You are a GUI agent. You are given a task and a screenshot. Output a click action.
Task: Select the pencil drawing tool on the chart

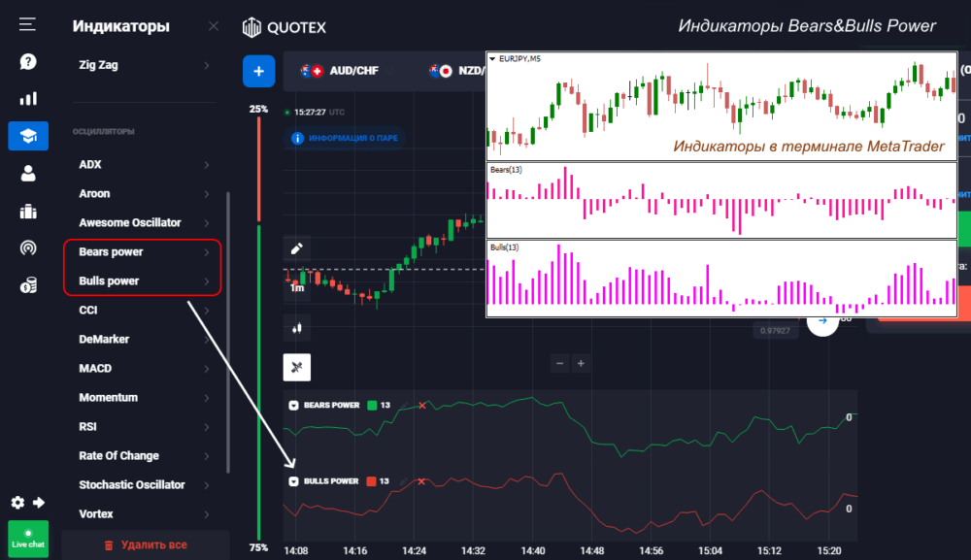[297, 249]
